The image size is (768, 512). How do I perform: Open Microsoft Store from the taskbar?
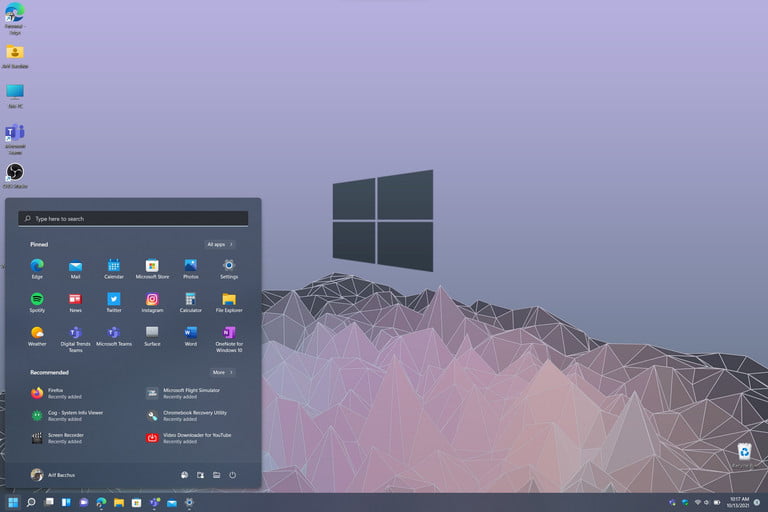(x=137, y=502)
